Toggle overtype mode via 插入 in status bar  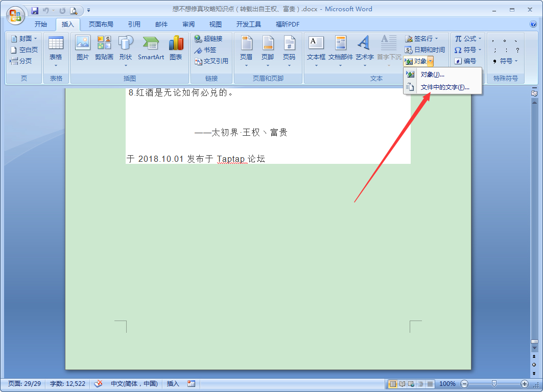(x=172, y=383)
